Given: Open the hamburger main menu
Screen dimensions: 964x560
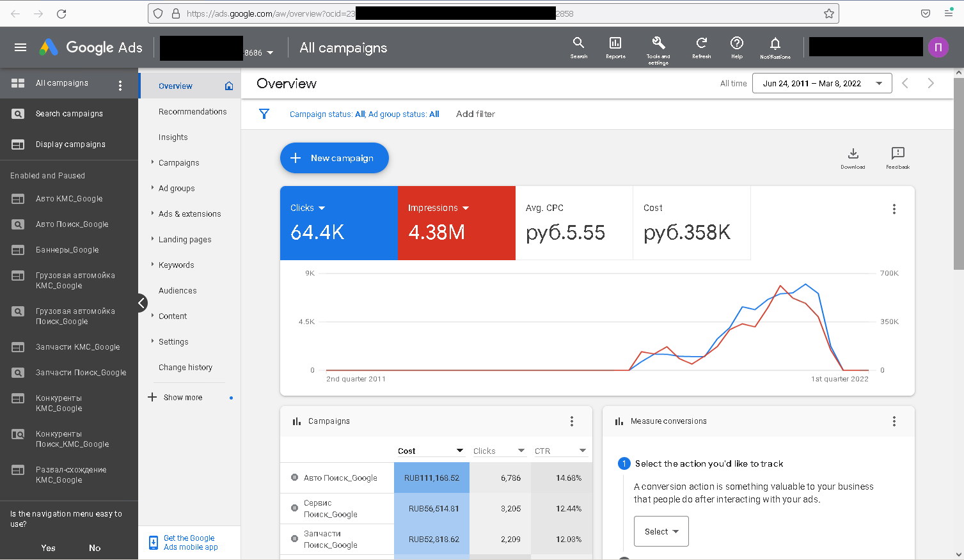Looking at the screenshot, I should 20,47.
